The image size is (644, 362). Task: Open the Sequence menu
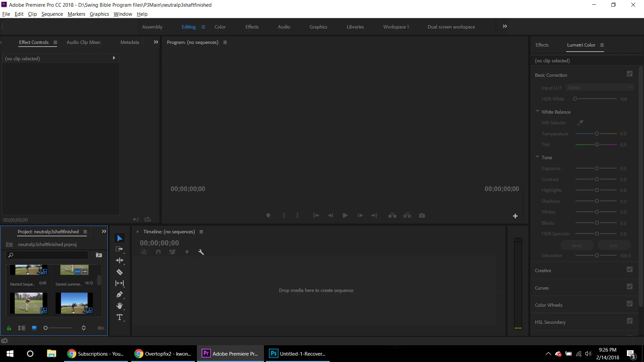[x=52, y=14]
